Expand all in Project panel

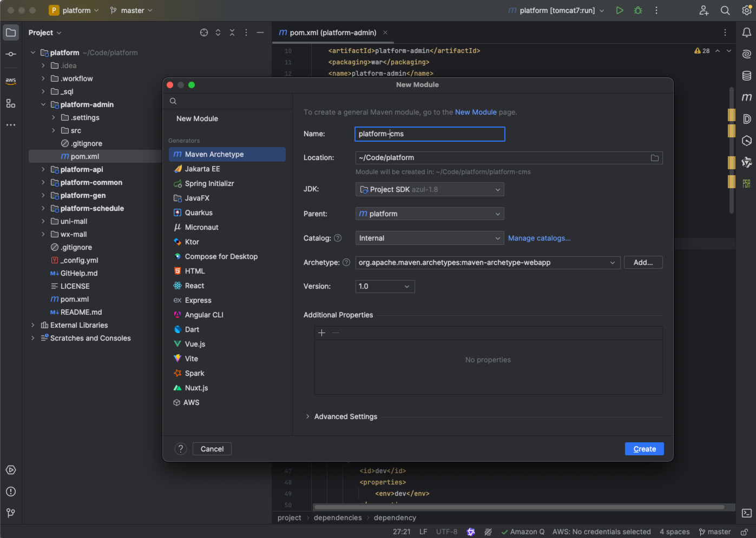point(218,32)
